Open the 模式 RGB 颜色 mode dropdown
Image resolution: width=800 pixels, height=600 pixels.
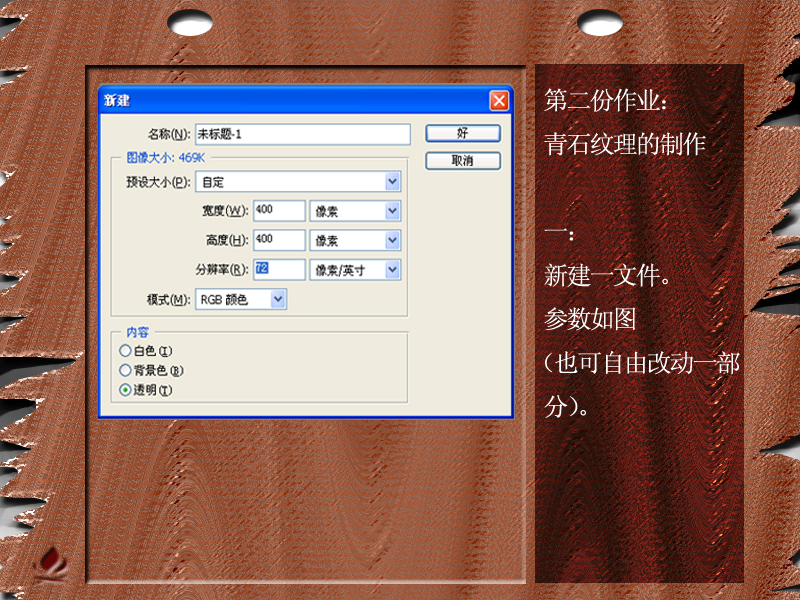tap(241, 299)
